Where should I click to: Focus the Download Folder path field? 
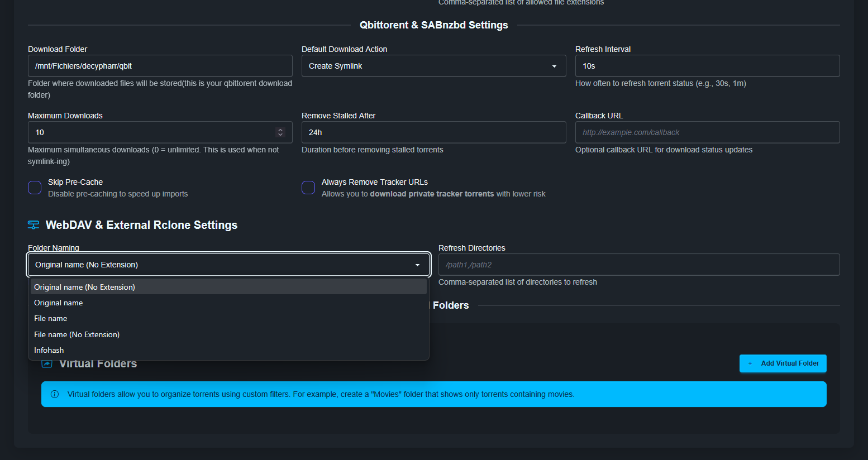pos(160,66)
